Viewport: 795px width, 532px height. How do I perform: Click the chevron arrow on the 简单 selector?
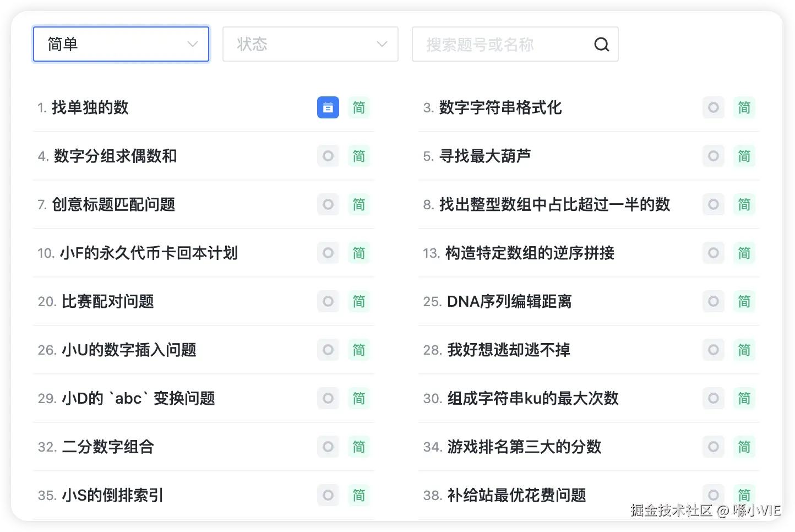(192, 44)
